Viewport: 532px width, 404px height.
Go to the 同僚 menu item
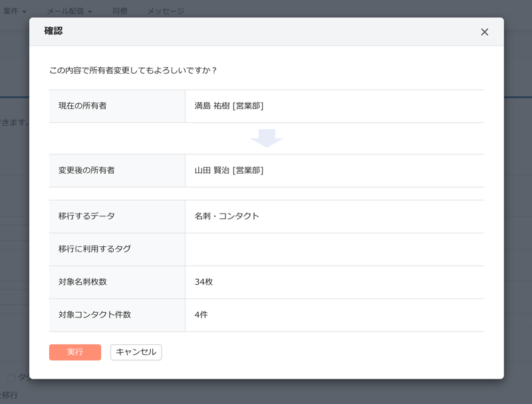pos(120,11)
